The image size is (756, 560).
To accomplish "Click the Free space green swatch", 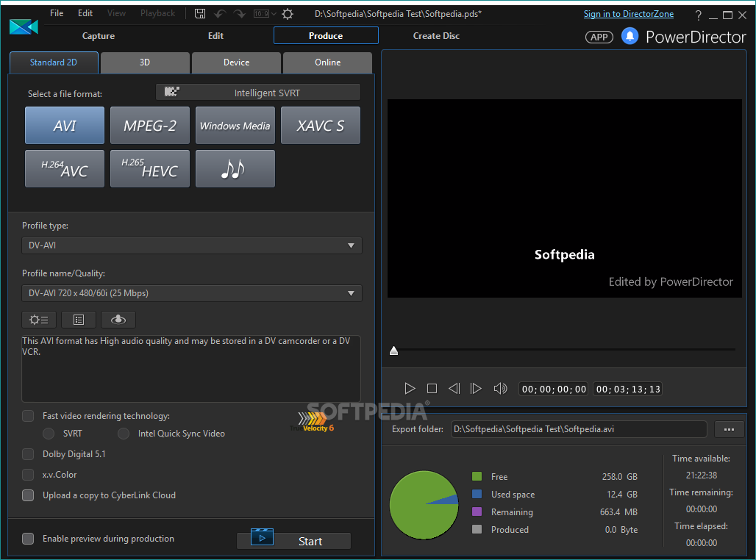I will click(477, 477).
